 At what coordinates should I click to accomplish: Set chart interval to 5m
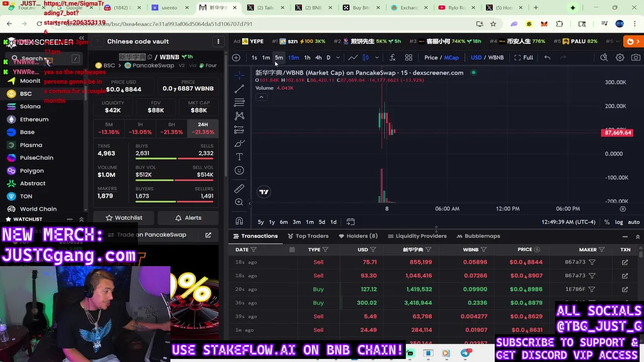(x=279, y=57)
